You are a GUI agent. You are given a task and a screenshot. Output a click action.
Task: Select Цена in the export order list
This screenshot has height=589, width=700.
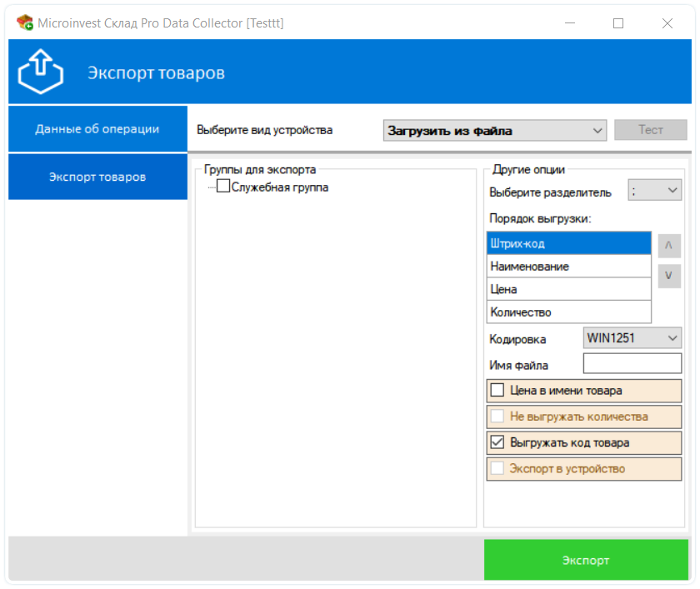[x=568, y=289]
